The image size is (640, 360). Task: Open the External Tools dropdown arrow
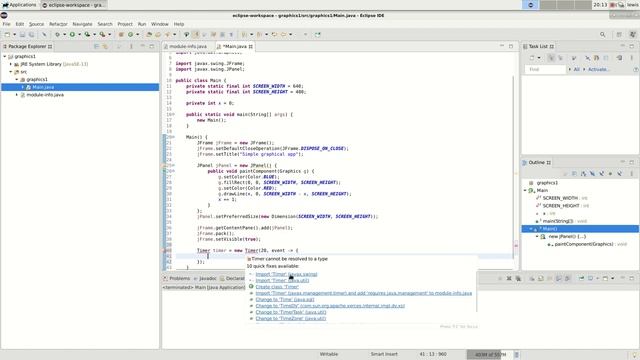[x=109, y=35]
